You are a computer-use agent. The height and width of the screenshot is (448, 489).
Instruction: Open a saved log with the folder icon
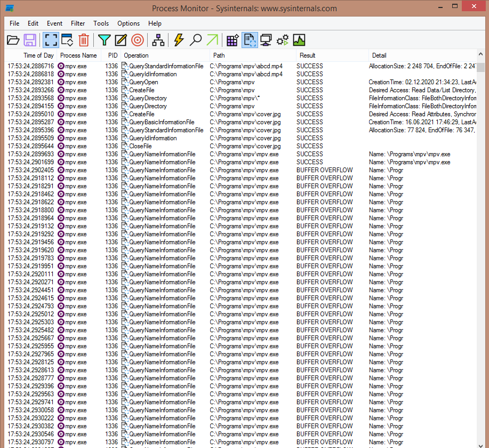coord(13,40)
